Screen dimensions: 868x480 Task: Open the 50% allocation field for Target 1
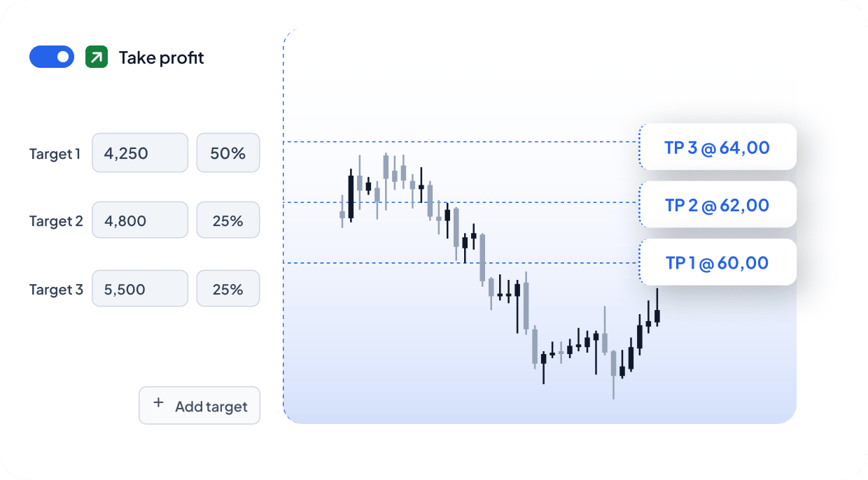pos(228,153)
